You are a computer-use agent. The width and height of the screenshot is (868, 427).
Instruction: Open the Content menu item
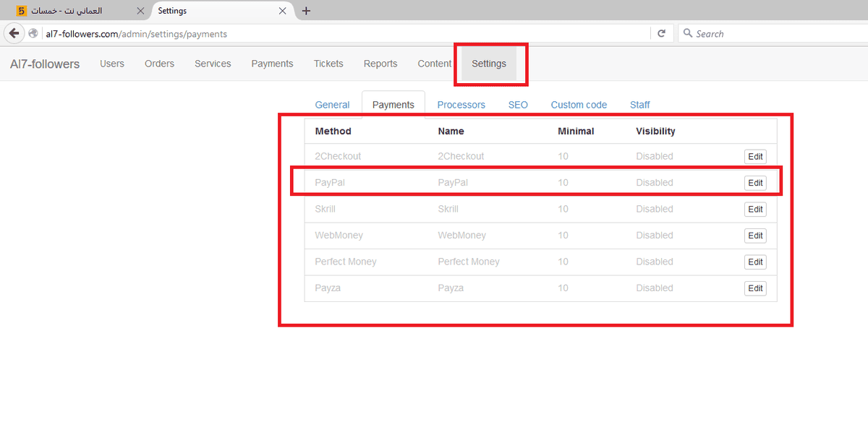(x=434, y=64)
